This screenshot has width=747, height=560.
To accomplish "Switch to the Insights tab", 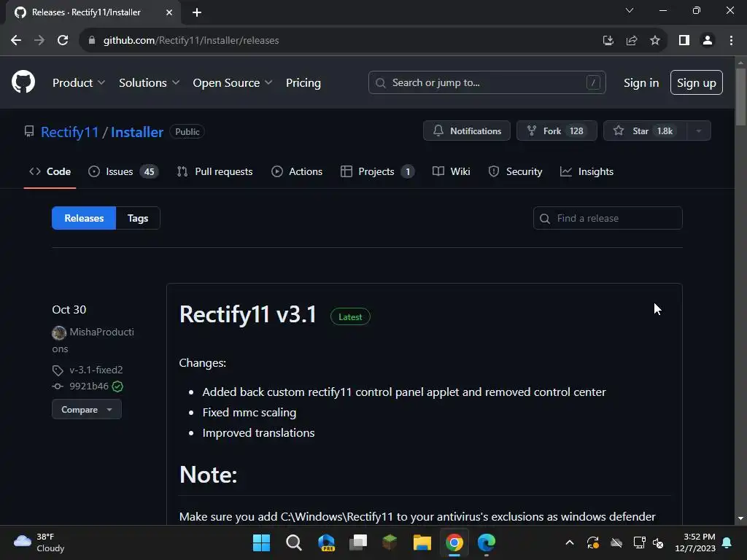I will (x=587, y=171).
